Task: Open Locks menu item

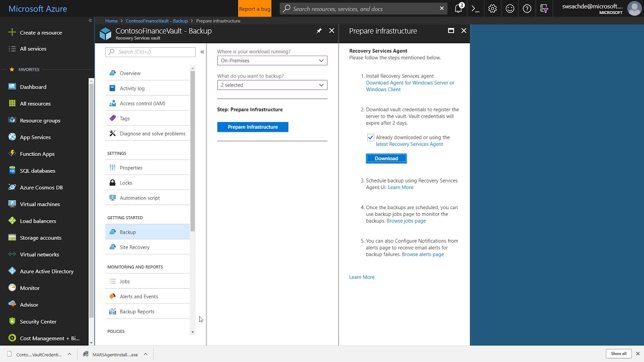Action: click(x=147, y=183)
